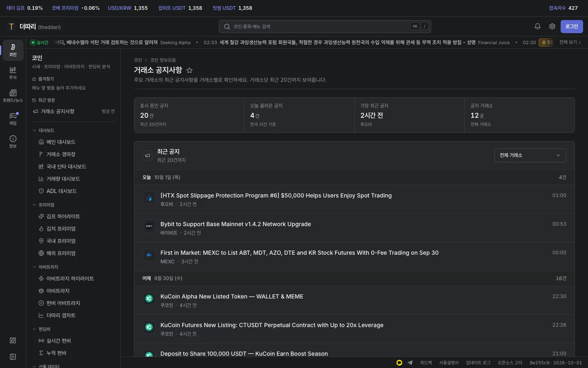The height and width of the screenshot is (368, 588).
Task: Open the 전체 거래소 exchange filter dropdown
Action: coord(530,155)
